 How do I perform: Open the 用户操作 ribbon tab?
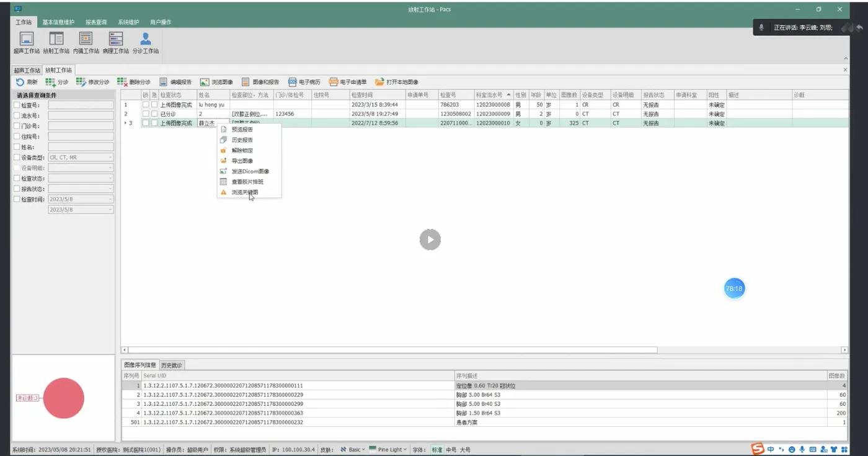161,22
